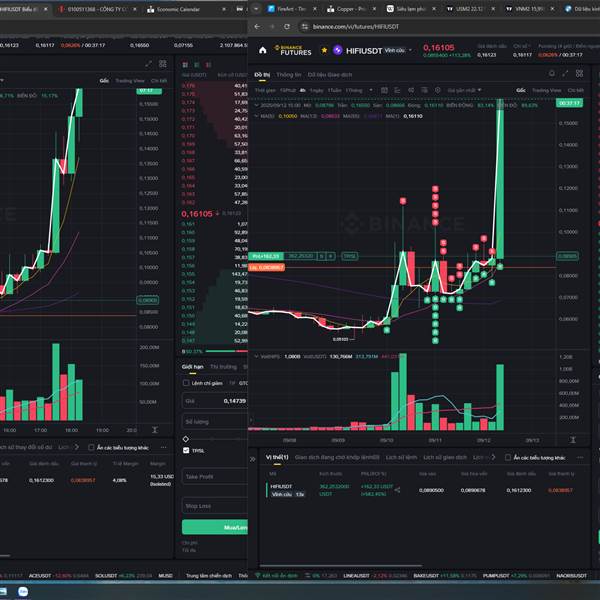Select the 1ngày timeframe
This screenshot has height=600, width=600.
click(x=316, y=90)
